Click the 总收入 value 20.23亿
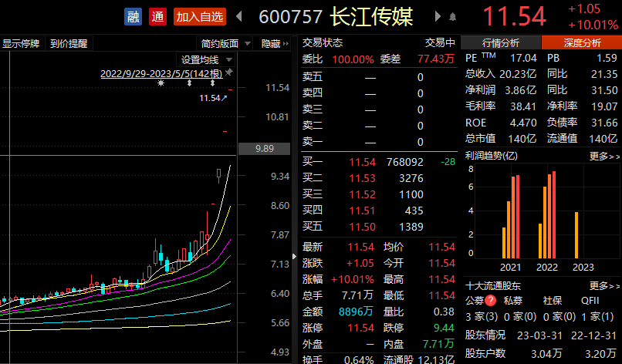 [517, 74]
